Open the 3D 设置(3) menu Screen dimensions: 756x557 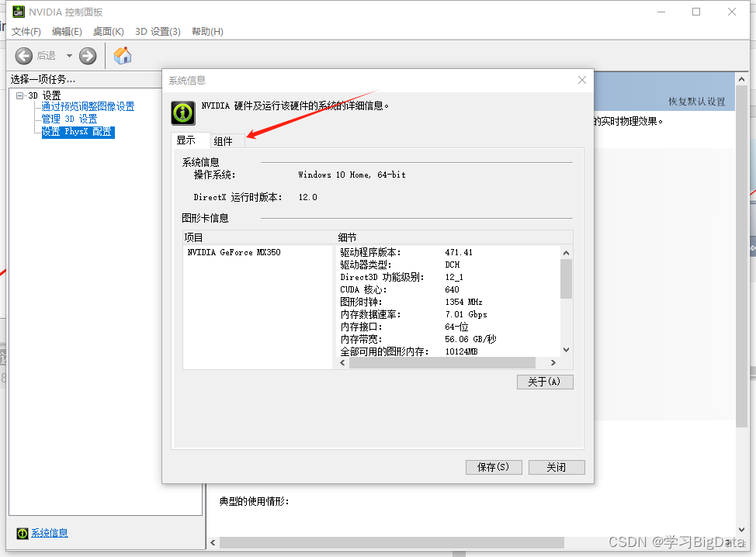pos(158,31)
